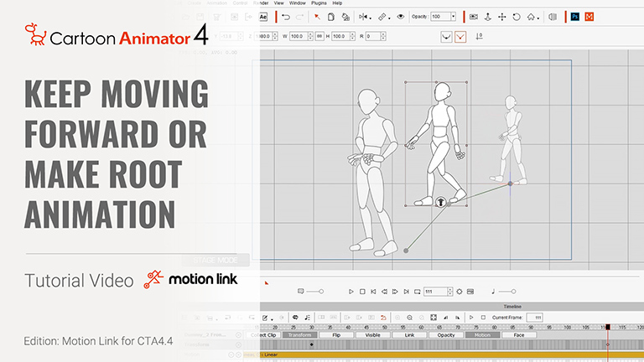
Task: Toggle the Visible track button
Action: coord(372,335)
